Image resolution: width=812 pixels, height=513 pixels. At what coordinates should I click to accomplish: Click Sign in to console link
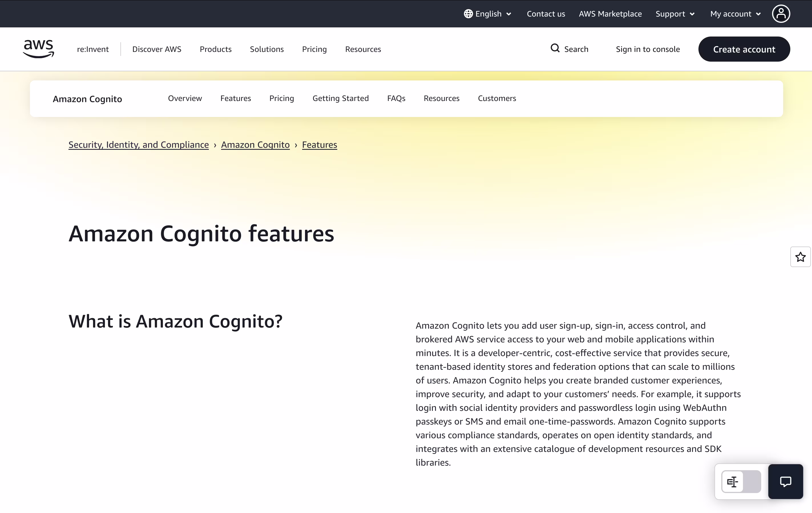click(x=647, y=49)
